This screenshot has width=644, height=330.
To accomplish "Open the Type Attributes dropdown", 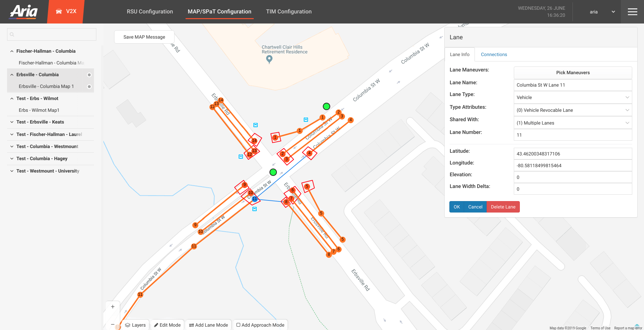I will point(573,110).
